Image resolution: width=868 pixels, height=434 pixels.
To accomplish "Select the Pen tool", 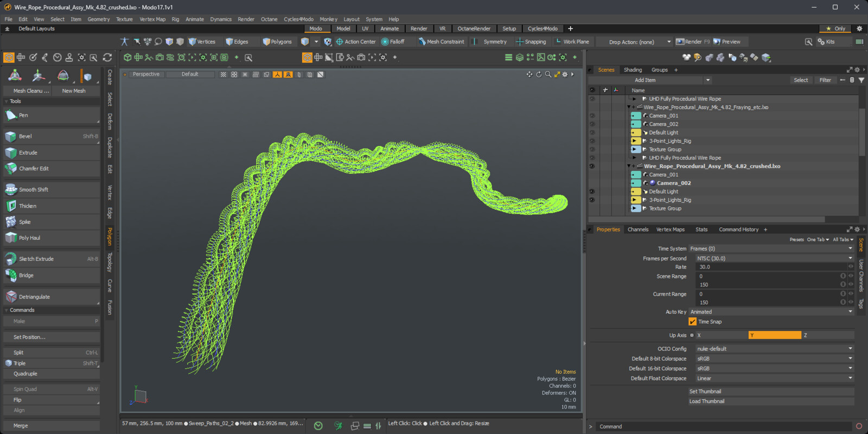I will coord(52,115).
